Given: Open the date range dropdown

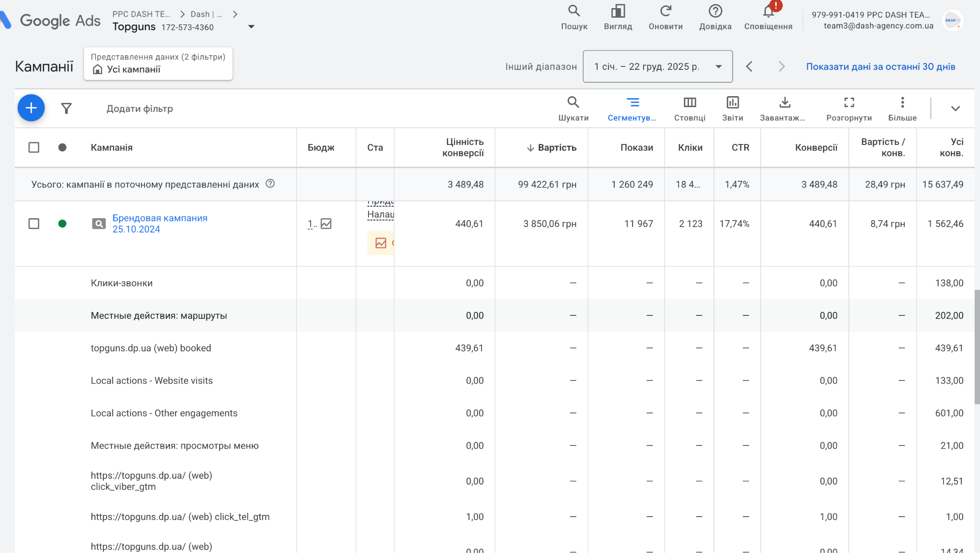Looking at the screenshot, I should coord(657,66).
